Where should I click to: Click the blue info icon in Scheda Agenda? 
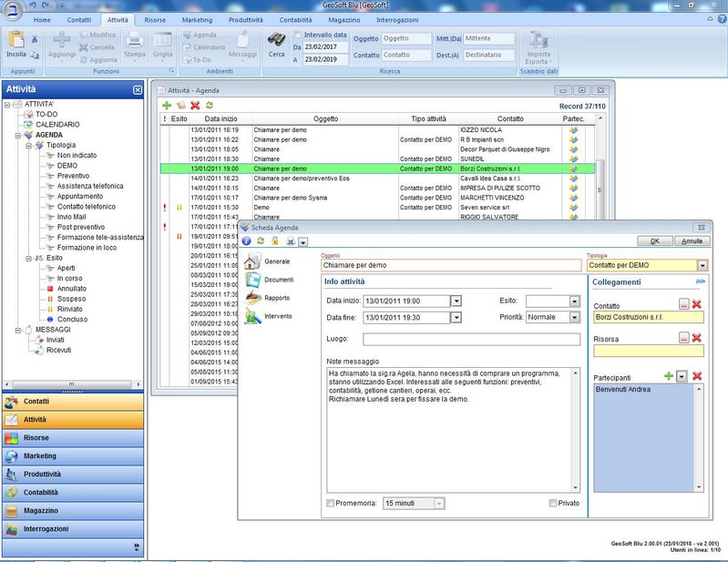tap(246, 241)
